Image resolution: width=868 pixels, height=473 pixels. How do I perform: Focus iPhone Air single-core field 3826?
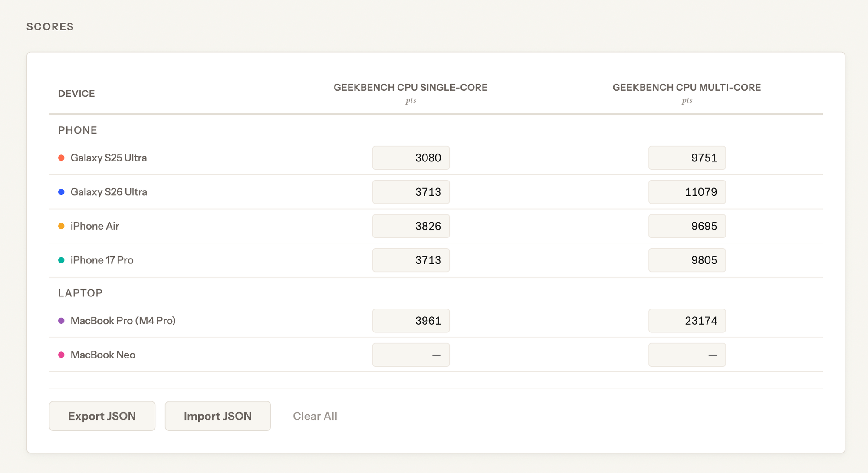click(x=411, y=226)
